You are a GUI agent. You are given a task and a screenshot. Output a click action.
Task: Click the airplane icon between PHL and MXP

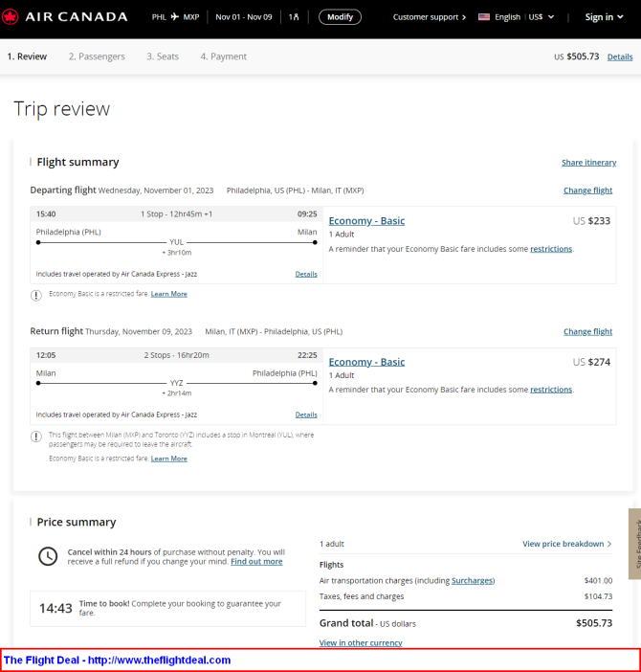point(175,16)
